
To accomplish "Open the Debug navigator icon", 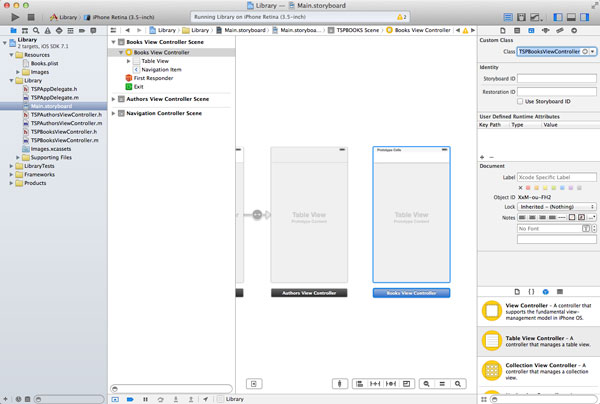I will click(70, 30).
